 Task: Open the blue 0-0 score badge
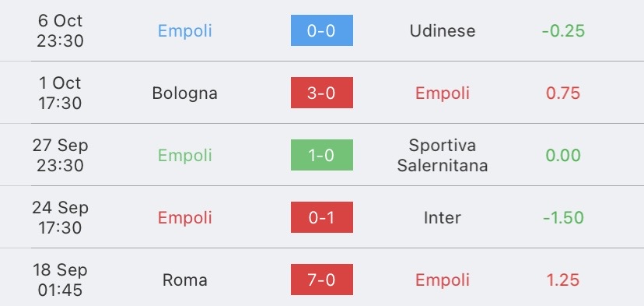pos(321,30)
